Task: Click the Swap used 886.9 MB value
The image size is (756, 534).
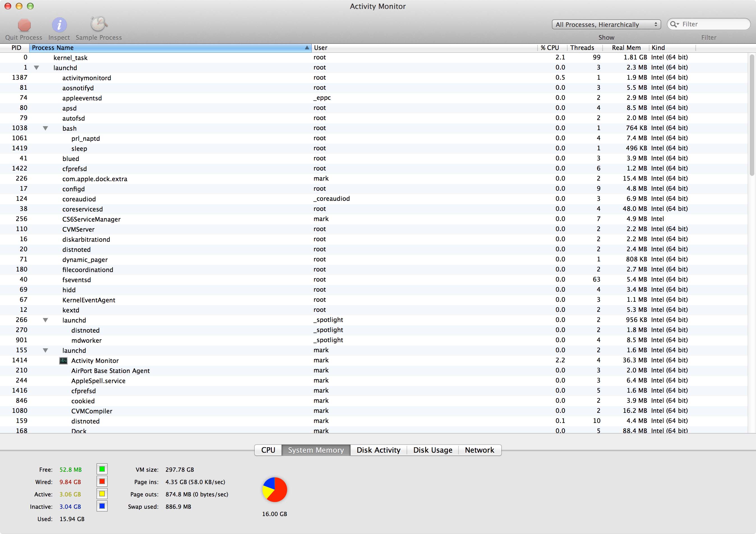Action: click(178, 507)
